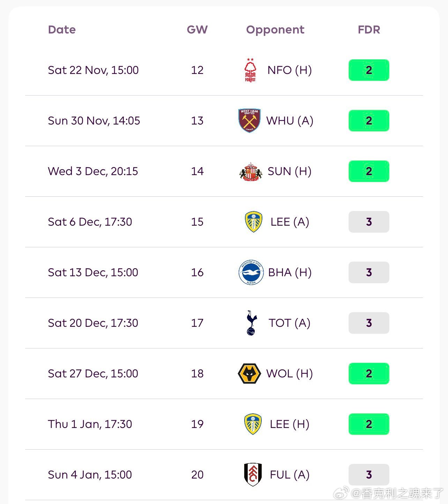Open the TOT (A) fixture link
Screen dimensions: 448x504
click(289, 323)
